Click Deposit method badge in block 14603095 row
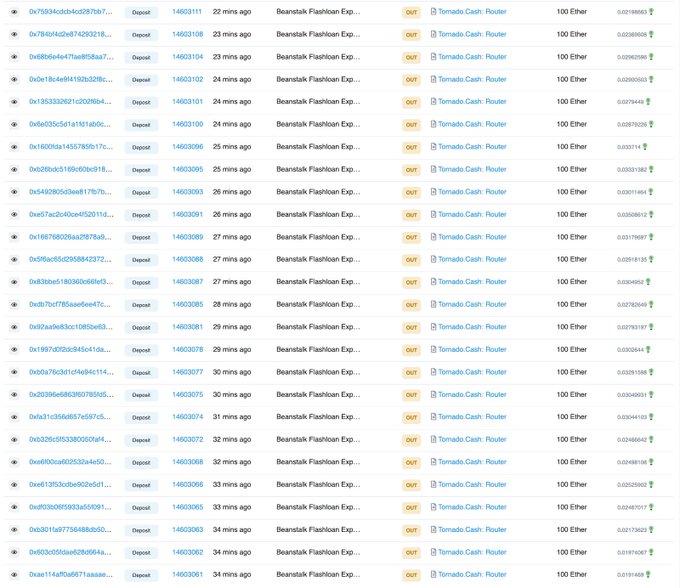The image size is (680, 588). [141, 170]
